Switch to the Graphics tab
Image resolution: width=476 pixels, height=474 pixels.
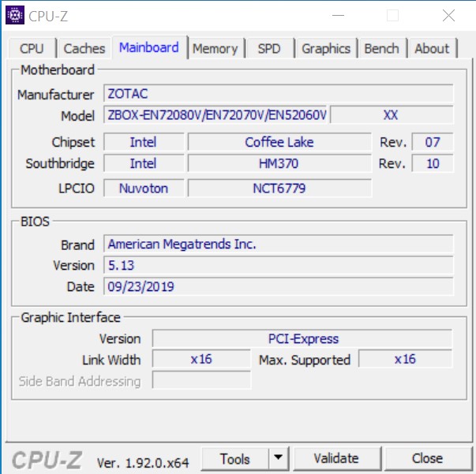coord(326,48)
